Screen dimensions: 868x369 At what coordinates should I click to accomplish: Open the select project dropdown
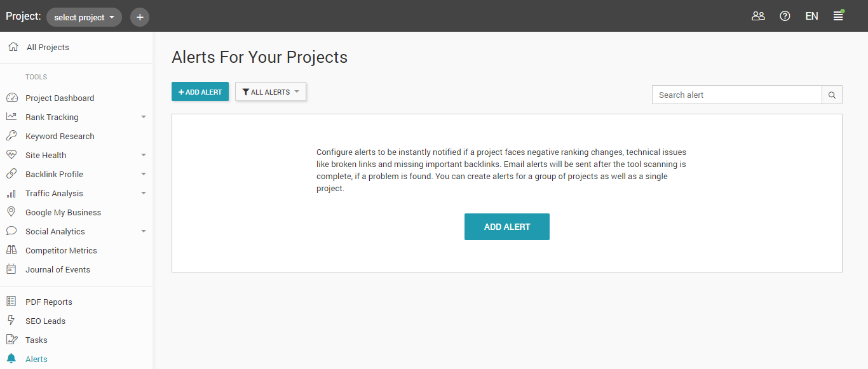84,17
